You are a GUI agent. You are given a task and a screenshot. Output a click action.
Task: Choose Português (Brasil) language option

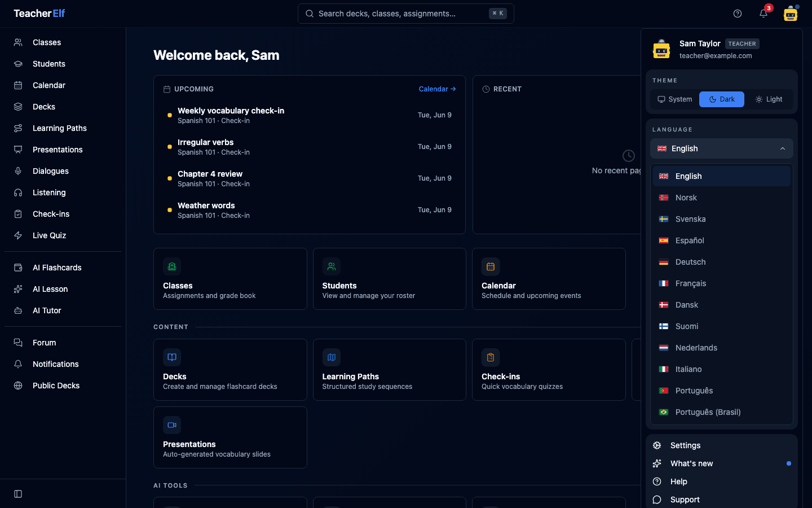point(722,412)
